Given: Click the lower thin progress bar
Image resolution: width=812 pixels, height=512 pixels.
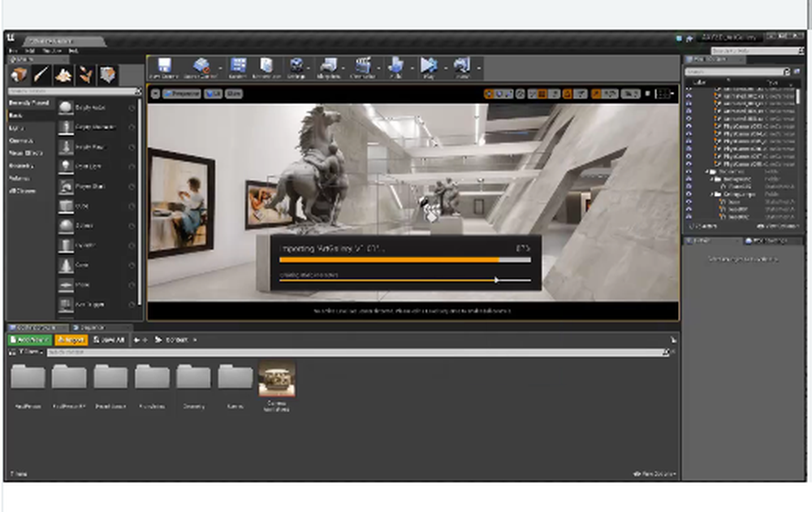Looking at the screenshot, I should click(405, 280).
